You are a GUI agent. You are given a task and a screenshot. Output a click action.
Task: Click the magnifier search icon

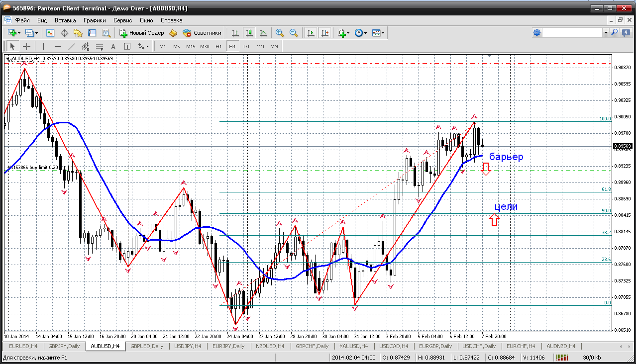[614, 33]
